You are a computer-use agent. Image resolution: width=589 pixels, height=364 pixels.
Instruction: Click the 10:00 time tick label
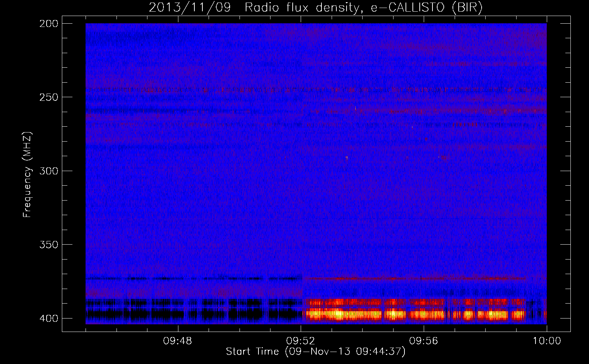547,341
